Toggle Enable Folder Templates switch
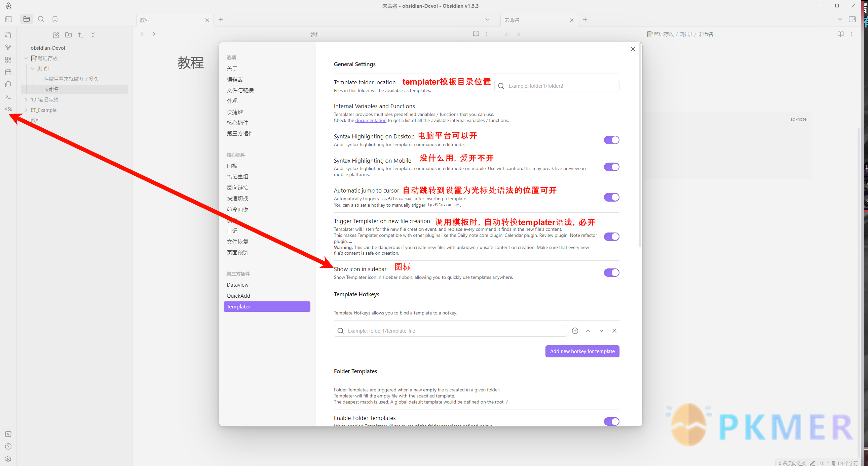This screenshot has width=868, height=466. [611, 422]
